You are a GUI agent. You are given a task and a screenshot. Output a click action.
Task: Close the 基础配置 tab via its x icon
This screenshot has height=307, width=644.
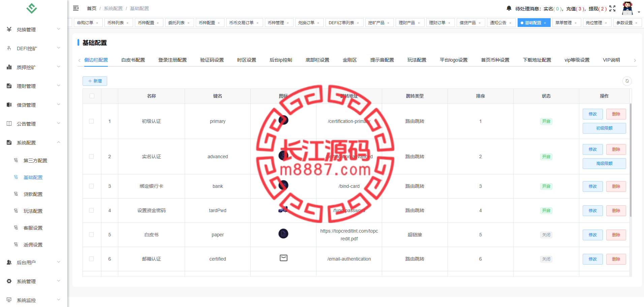click(x=545, y=23)
